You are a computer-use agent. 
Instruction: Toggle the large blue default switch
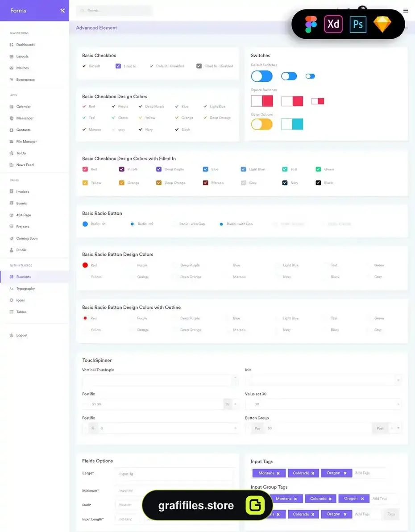261,76
